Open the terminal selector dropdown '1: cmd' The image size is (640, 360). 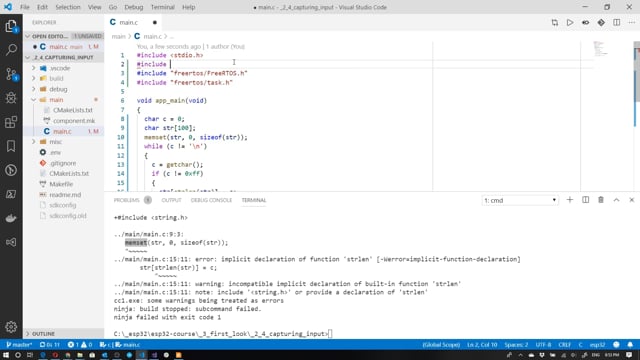click(x=520, y=200)
